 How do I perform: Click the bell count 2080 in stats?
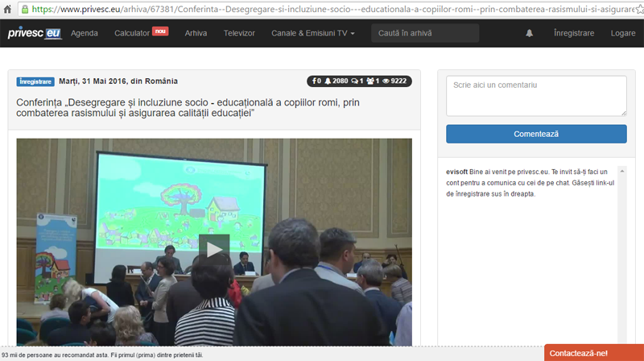point(336,81)
